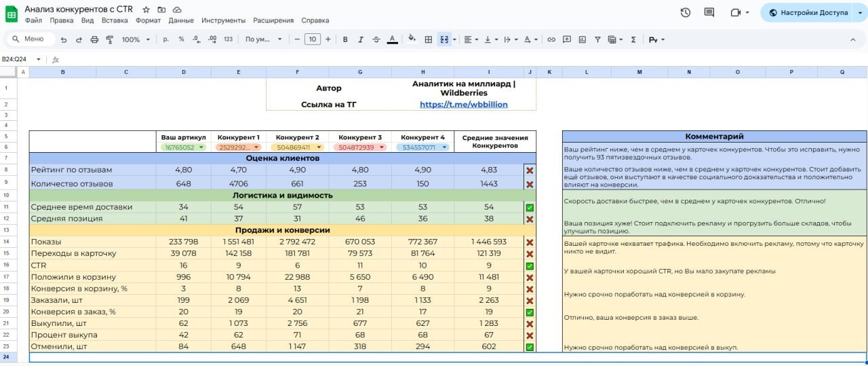Open cell borders tool
The width and height of the screenshot is (868, 366).
coord(429,39)
